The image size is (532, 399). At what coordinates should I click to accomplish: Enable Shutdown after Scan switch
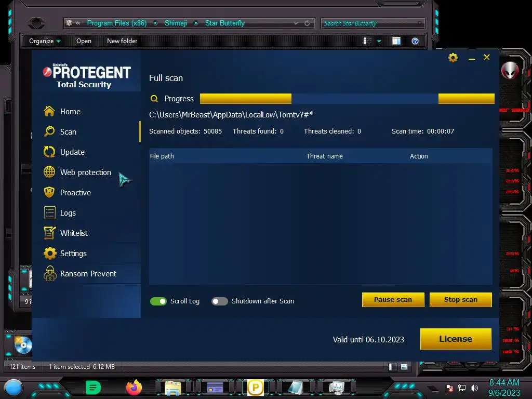pos(220,301)
